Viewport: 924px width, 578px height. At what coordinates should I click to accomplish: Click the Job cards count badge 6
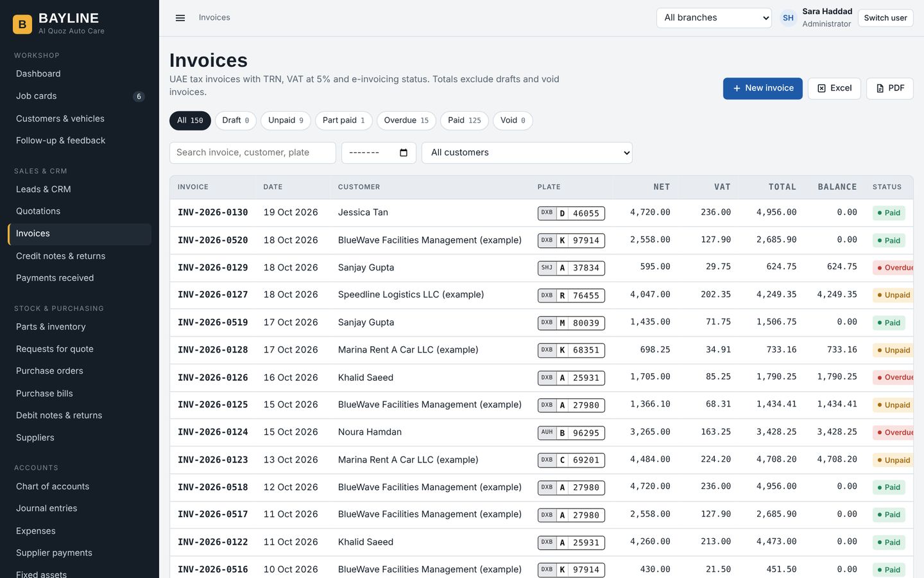pos(139,96)
